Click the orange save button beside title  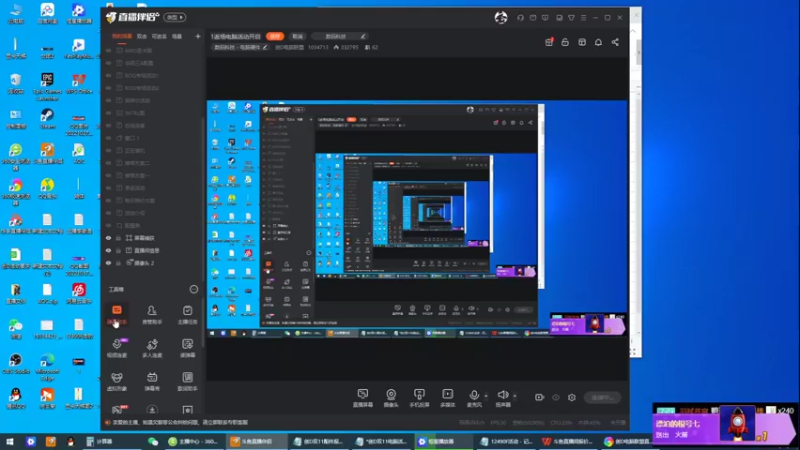[275, 36]
